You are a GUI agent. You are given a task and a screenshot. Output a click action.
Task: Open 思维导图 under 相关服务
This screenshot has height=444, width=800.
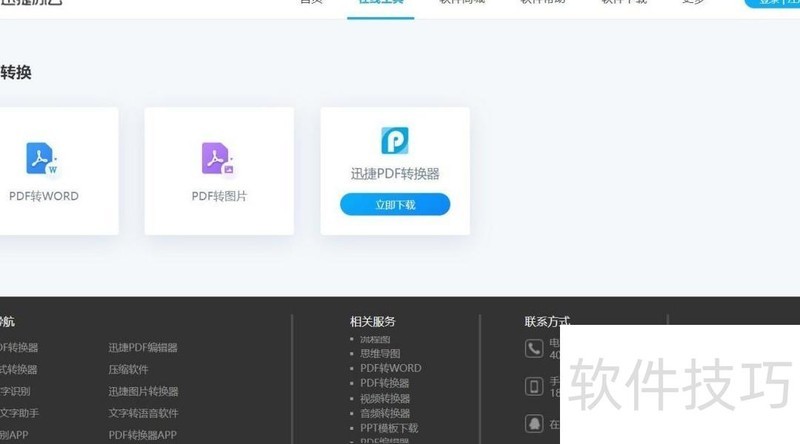tap(380, 353)
